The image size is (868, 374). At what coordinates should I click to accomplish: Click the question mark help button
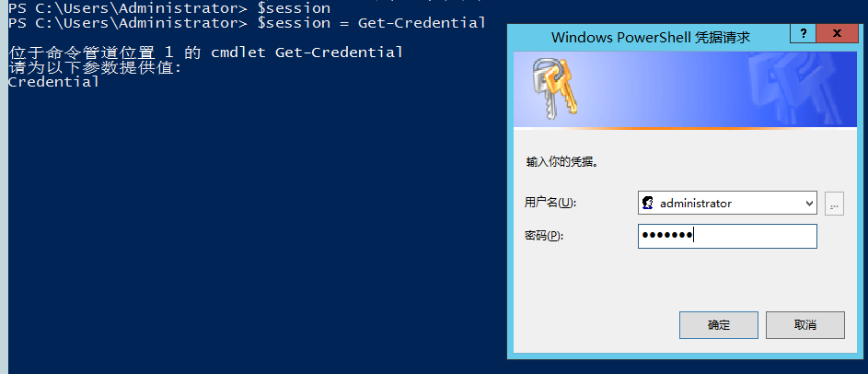point(803,33)
